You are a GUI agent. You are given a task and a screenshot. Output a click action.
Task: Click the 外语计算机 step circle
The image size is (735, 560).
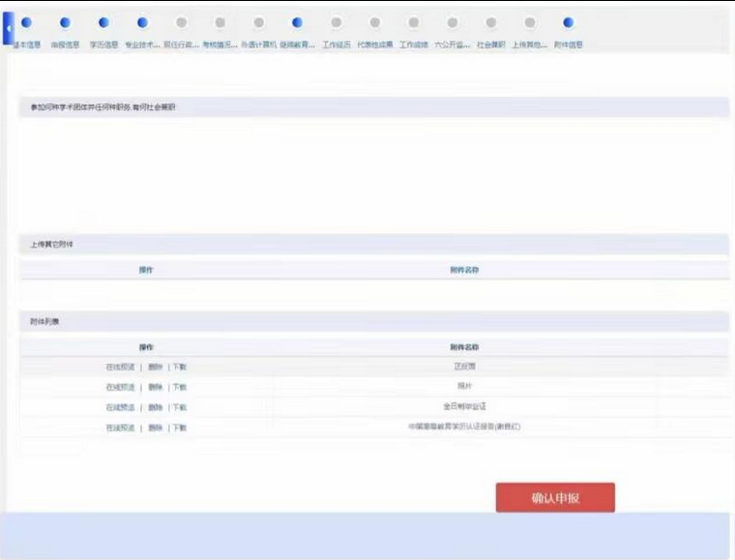click(x=258, y=22)
